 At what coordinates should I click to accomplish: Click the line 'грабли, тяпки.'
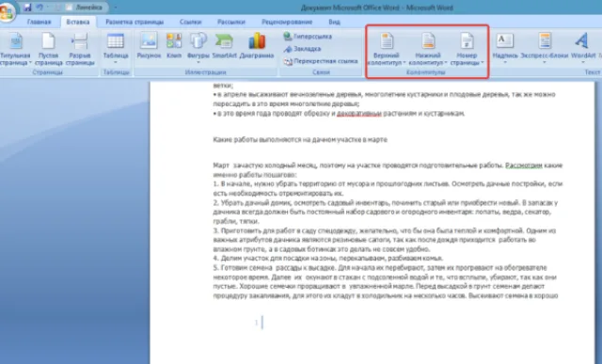[x=236, y=222]
